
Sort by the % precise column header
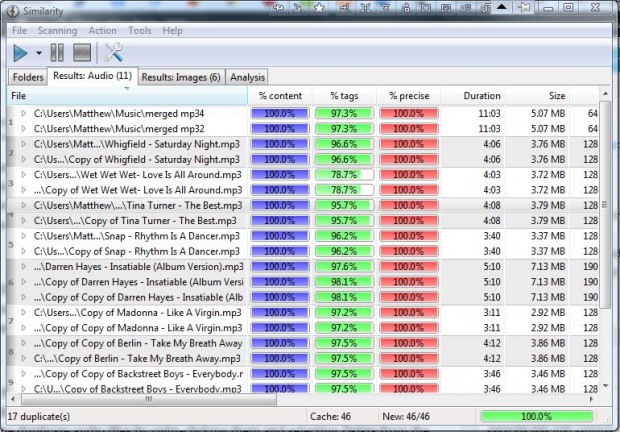[408, 96]
